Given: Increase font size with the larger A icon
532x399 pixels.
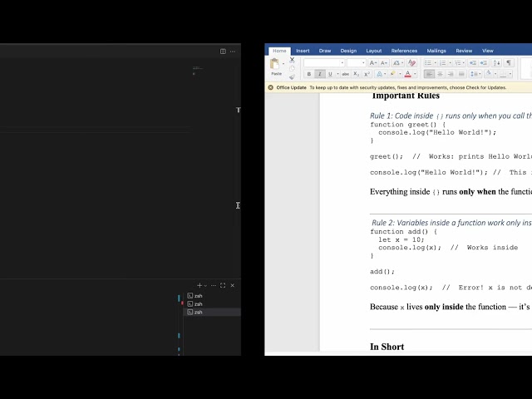Looking at the screenshot, I should point(373,63).
